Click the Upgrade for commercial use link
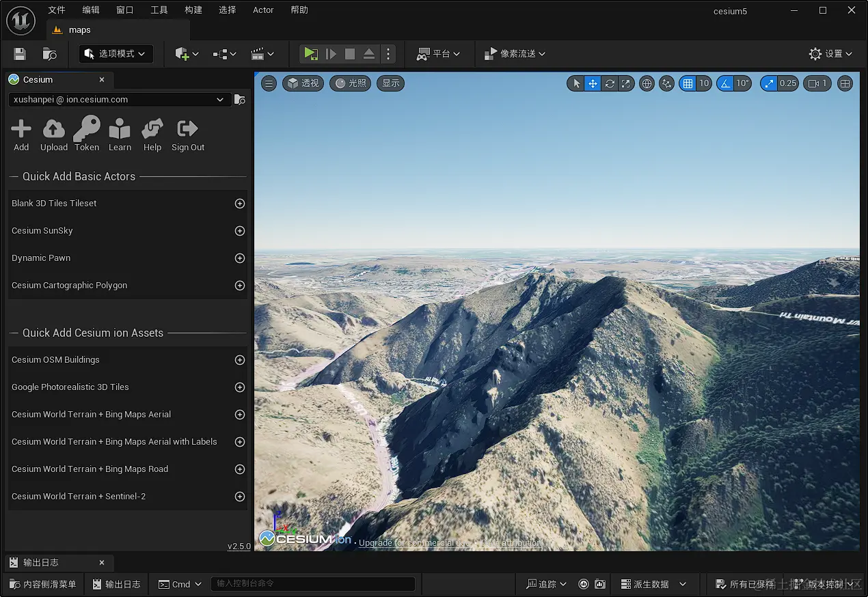This screenshot has width=868, height=597. 415,543
